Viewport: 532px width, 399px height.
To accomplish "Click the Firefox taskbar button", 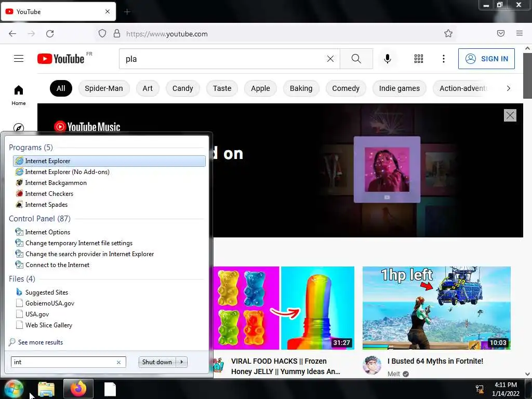I will coord(78,389).
